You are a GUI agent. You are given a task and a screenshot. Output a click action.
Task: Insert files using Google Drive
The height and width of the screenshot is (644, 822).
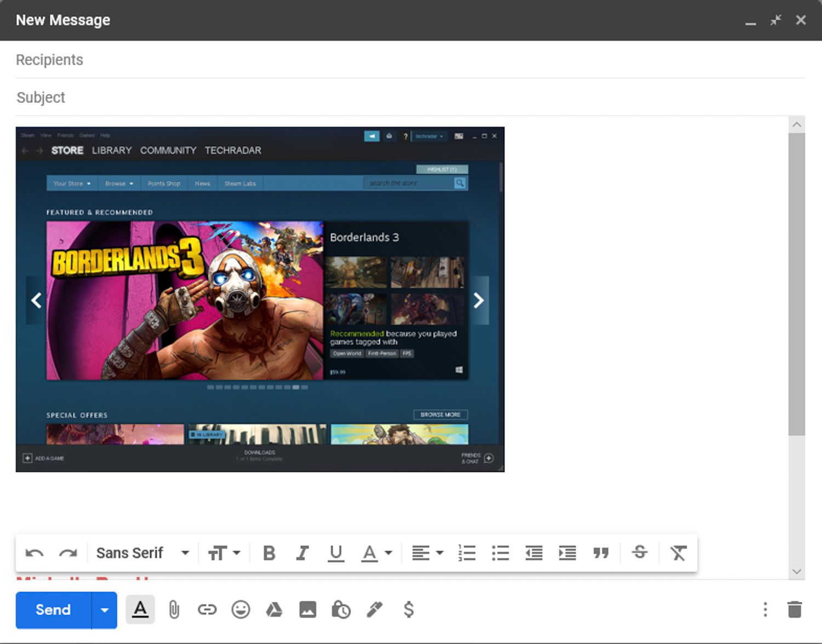[274, 609]
